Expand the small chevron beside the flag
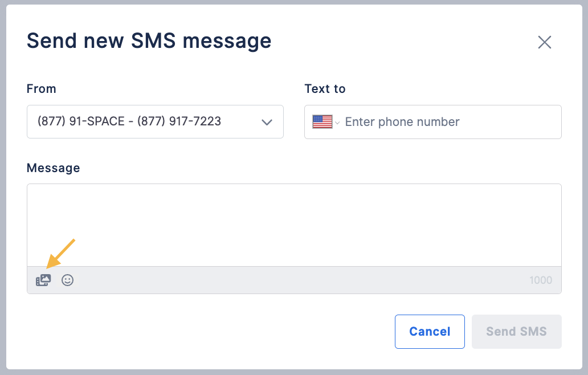The image size is (588, 375). pos(337,123)
